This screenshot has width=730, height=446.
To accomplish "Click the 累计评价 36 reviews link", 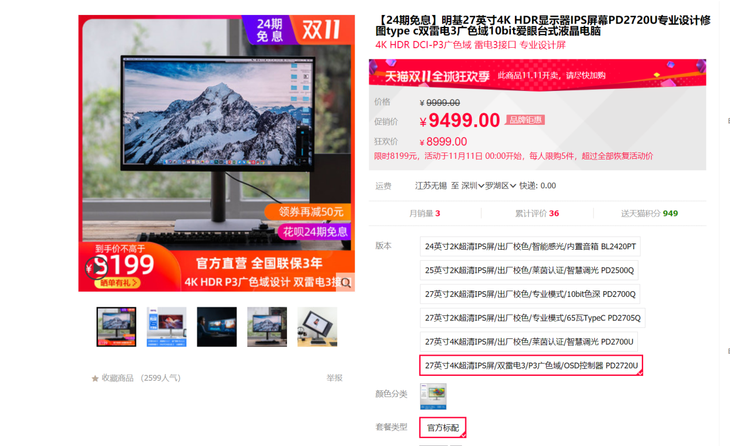I will coord(537,213).
